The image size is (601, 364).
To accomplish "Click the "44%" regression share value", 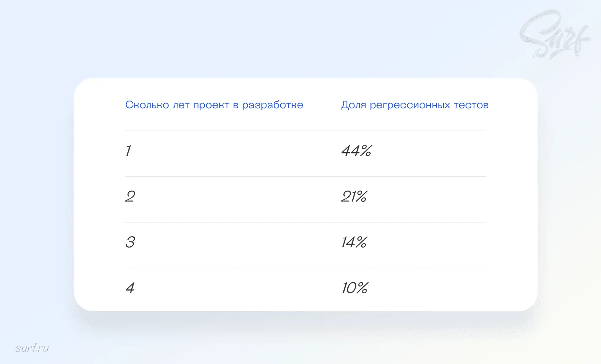I will click(356, 151).
